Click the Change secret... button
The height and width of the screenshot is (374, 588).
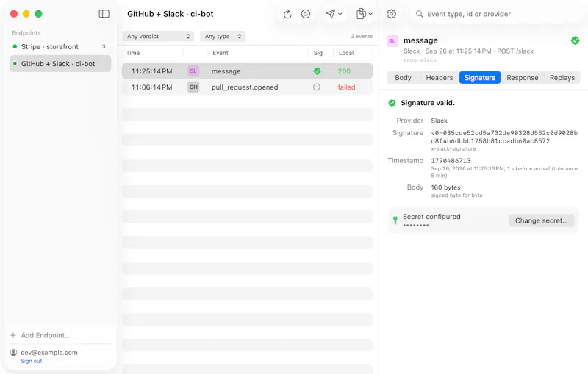pyautogui.click(x=541, y=220)
